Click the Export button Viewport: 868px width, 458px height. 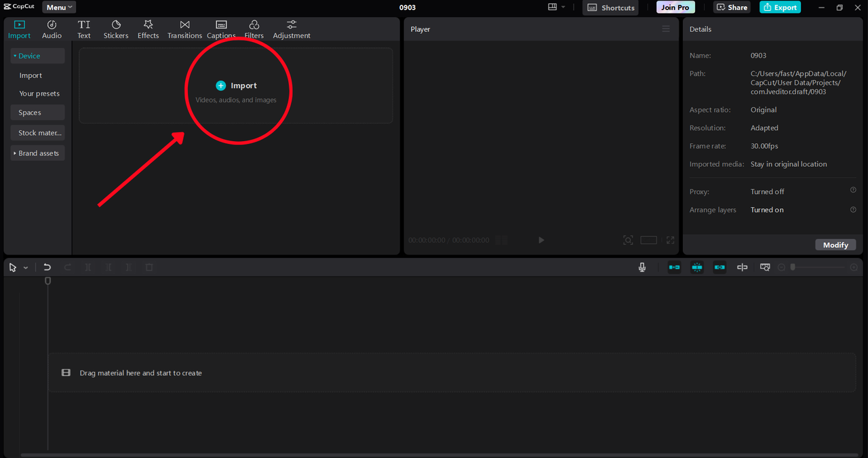point(780,7)
